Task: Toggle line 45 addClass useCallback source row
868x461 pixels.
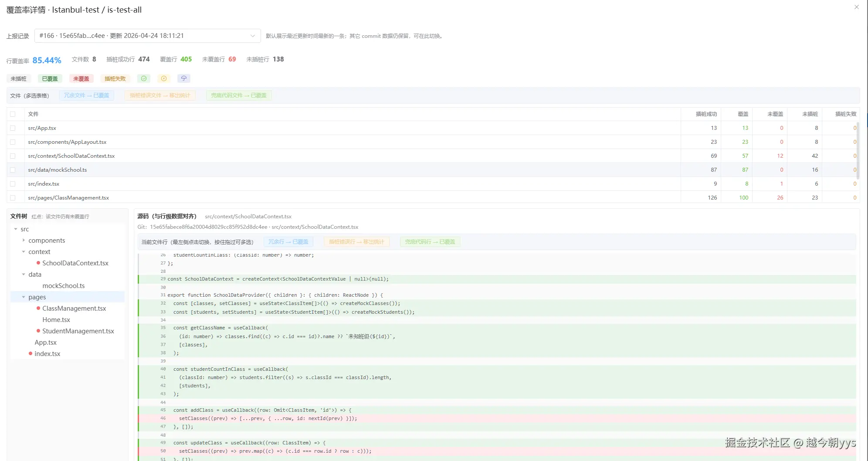Action: (x=497, y=410)
